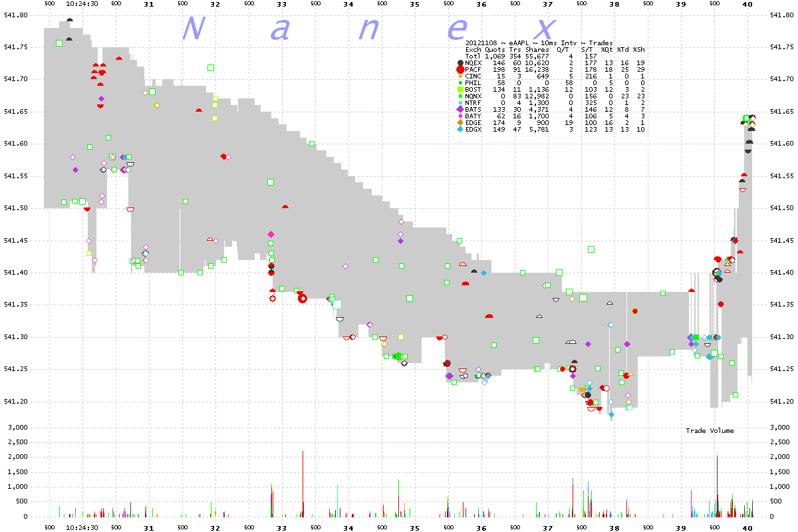Click the '36' second label on top axis
This screenshot has width=798, height=532.
[x=481, y=4]
